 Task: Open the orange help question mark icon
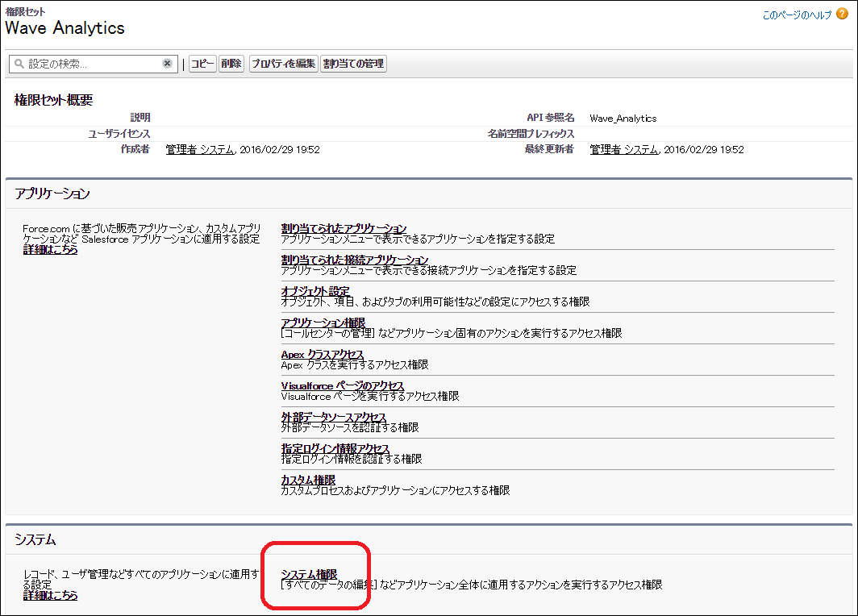point(842,15)
